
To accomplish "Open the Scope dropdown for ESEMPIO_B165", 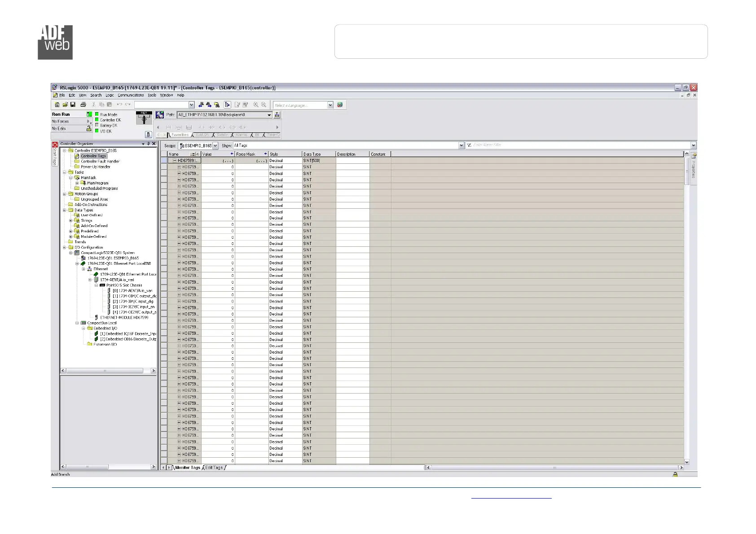I will click(215, 146).
